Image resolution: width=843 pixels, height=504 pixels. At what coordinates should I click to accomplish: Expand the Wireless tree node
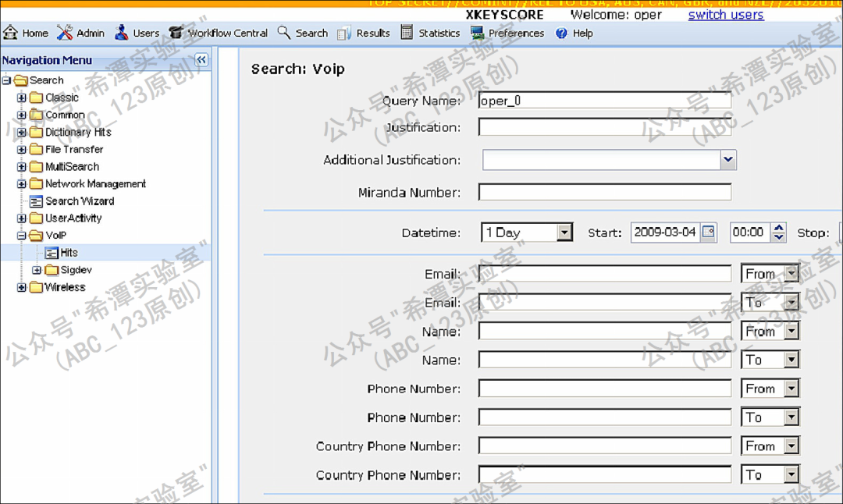pyautogui.click(x=22, y=287)
